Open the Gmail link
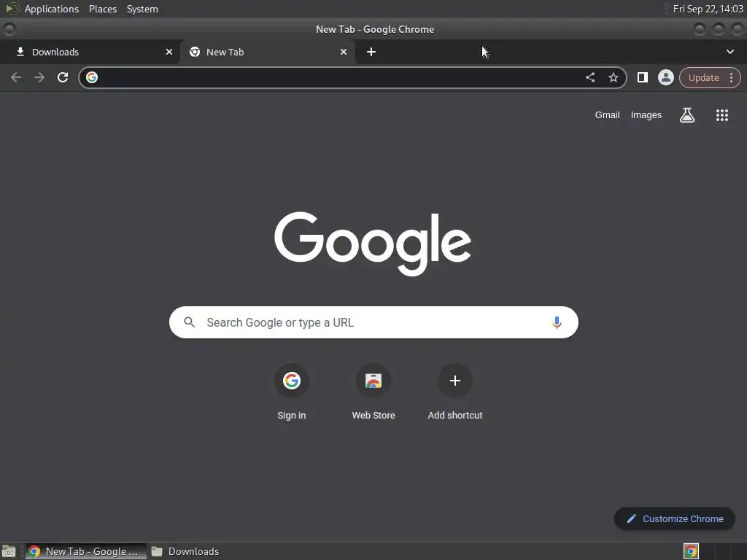Image resolution: width=747 pixels, height=560 pixels. coord(607,114)
